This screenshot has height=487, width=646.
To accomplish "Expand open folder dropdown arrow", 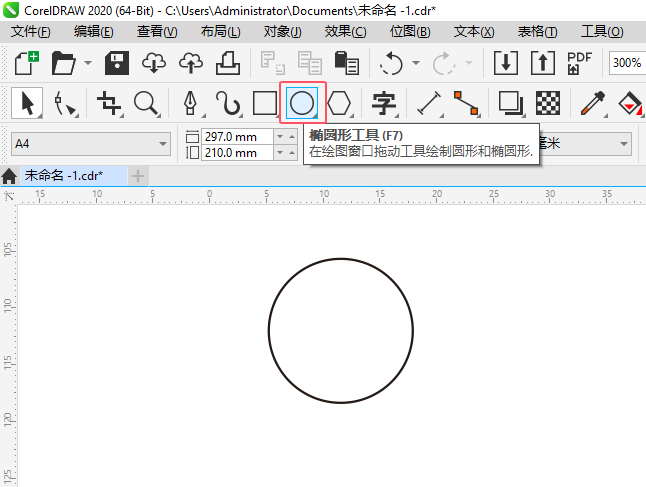I will [x=88, y=63].
